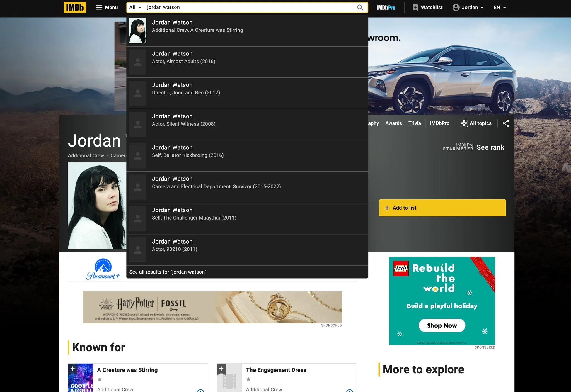Open the hamburger Menu
The width and height of the screenshot is (571, 392).
tap(107, 8)
